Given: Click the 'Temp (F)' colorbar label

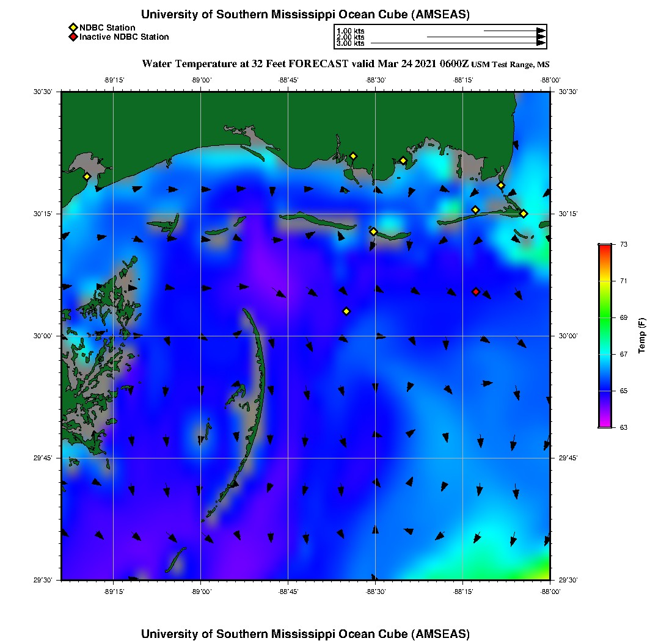Looking at the screenshot, I should tap(641, 336).
